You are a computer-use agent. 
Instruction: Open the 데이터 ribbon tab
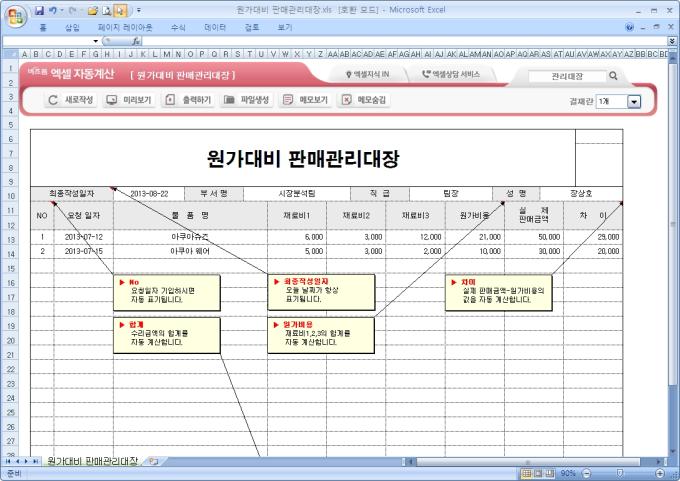point(215,27)
